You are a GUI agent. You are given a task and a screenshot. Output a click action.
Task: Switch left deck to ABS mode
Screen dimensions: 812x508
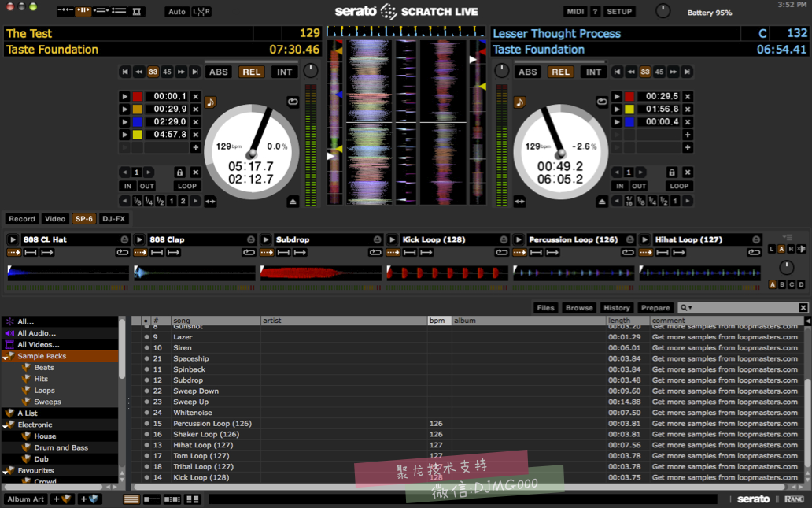218,72
